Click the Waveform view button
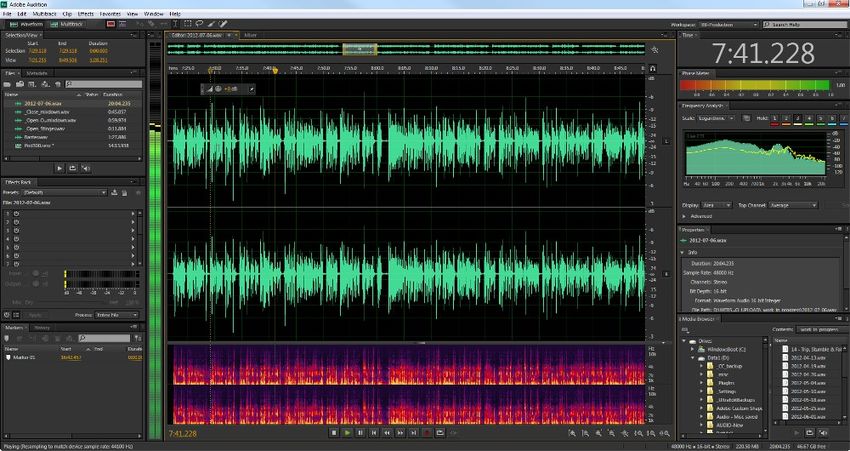 pyautogui.click(x=26, y=24)
